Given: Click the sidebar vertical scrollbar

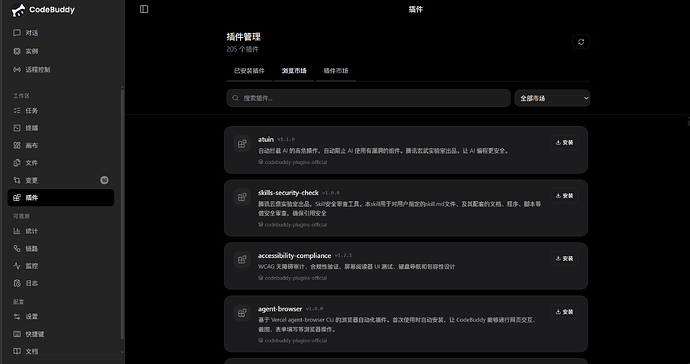Looking at the screenshot, I should click(x=122, y=213).
